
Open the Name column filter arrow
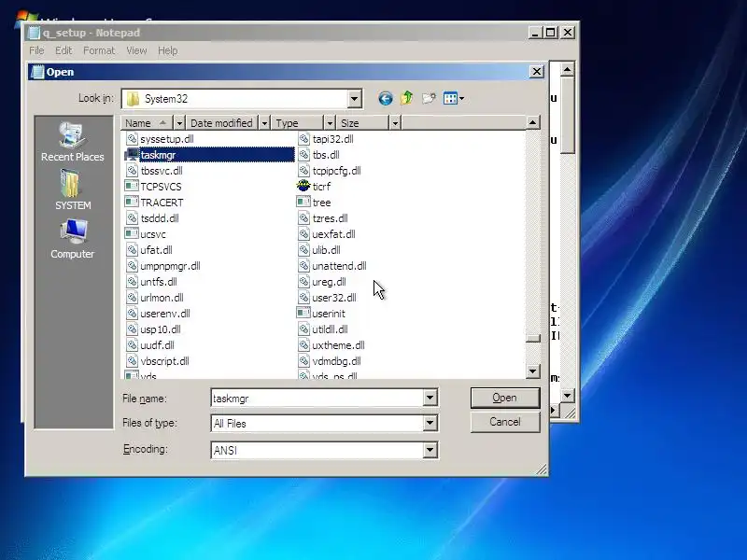tap(179, 123)
